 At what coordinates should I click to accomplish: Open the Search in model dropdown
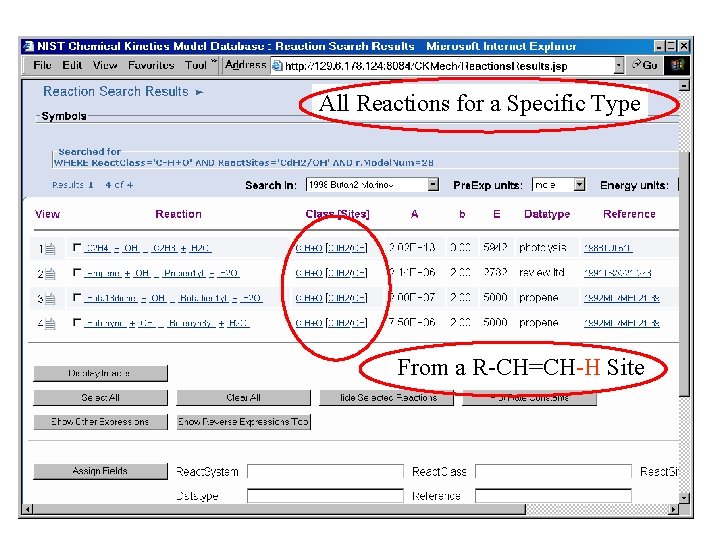pos(433,185)
